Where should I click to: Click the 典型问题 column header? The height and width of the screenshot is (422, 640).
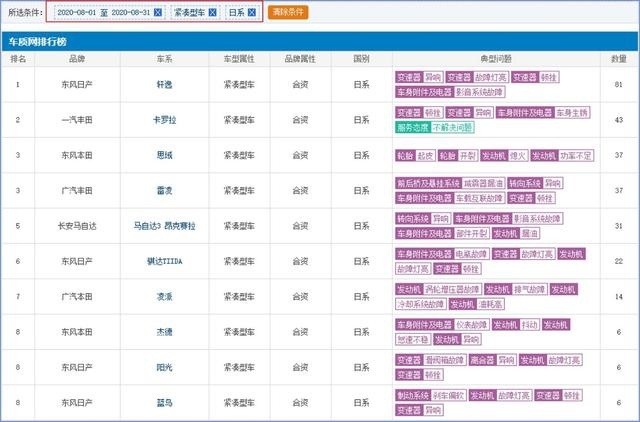coord(496,59)
